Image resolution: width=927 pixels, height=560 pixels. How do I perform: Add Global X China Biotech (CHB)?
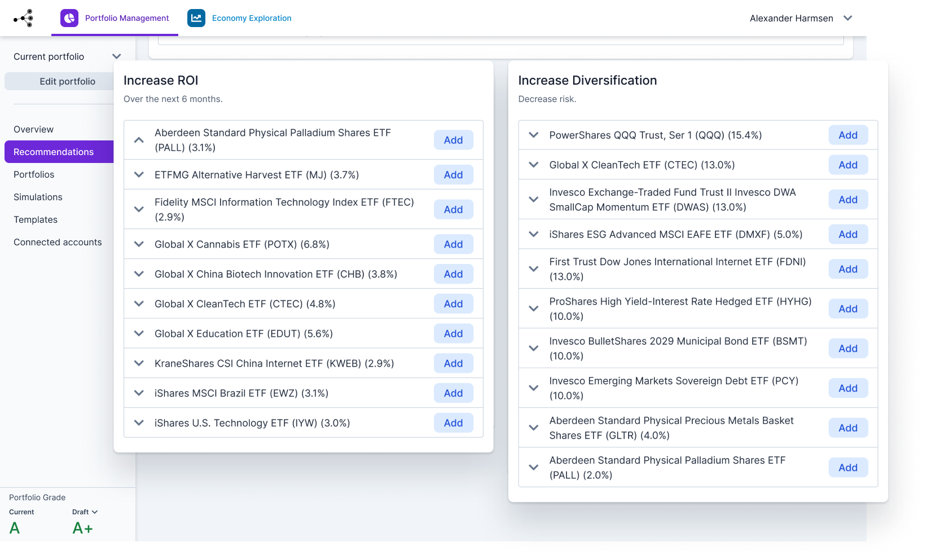pyautogui.click(x=454, y=274)
